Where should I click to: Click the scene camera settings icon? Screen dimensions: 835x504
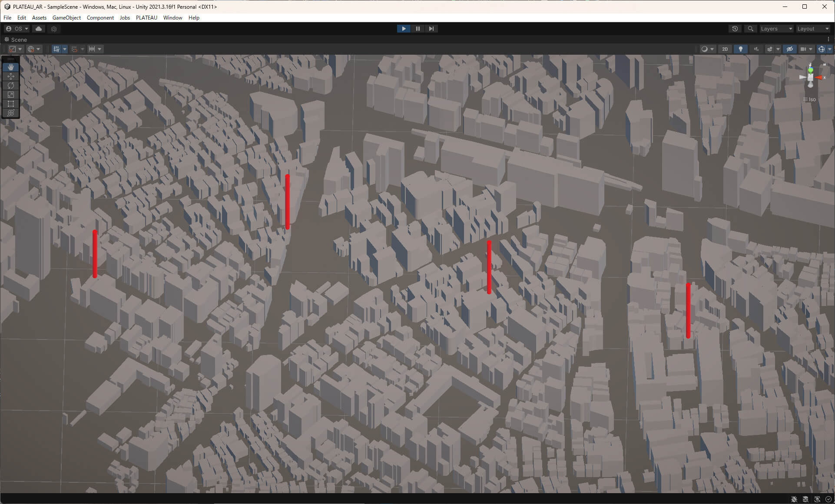(x=803, y=49)
